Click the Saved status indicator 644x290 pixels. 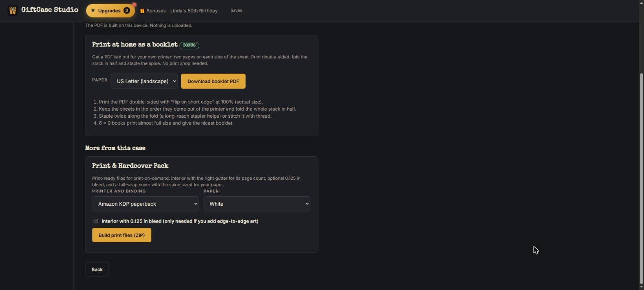[237, 11]
